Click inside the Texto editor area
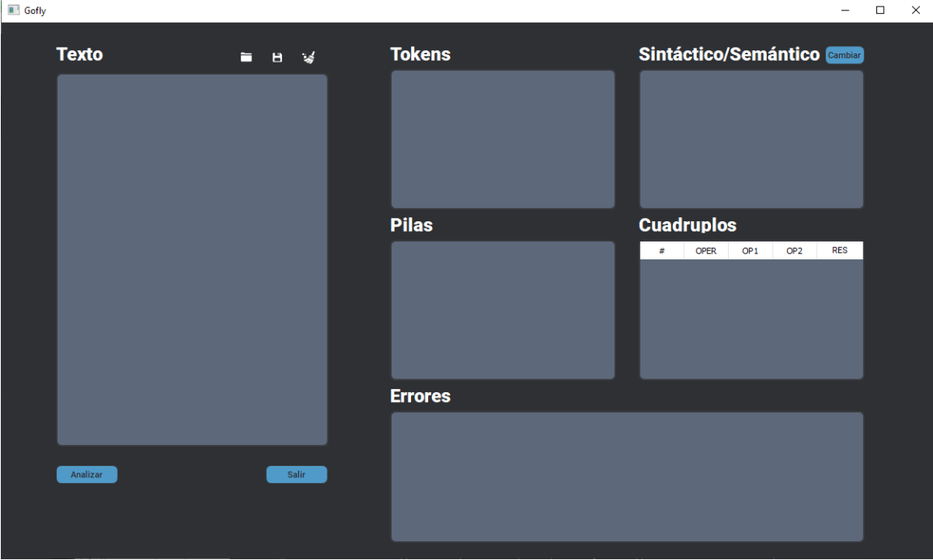Image resolution: width=933 pixels, height=560 pixels. point(192,259)
